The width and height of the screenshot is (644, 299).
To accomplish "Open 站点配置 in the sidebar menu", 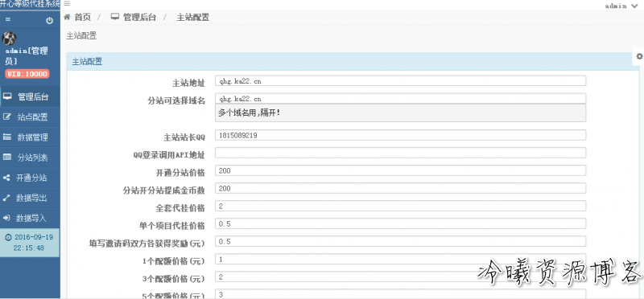I will pos(30,117).
